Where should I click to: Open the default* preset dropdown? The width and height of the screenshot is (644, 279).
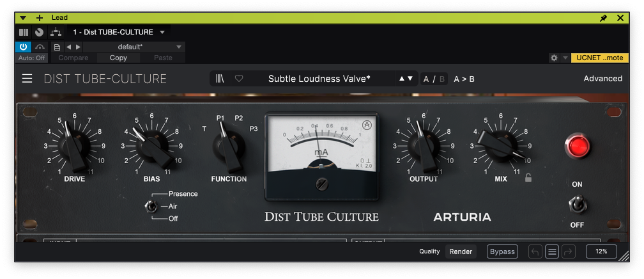(134, 47)
